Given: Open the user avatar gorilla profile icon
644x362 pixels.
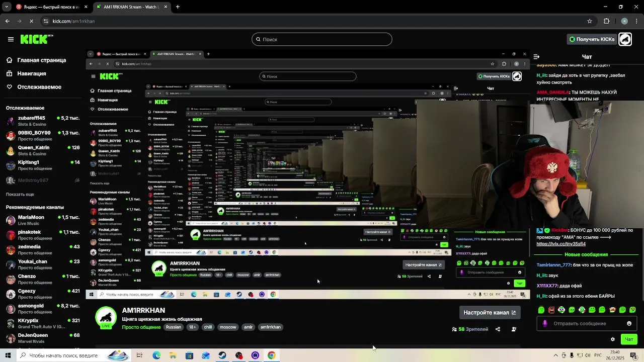Looking at the screenshot, I should point(625,39).
